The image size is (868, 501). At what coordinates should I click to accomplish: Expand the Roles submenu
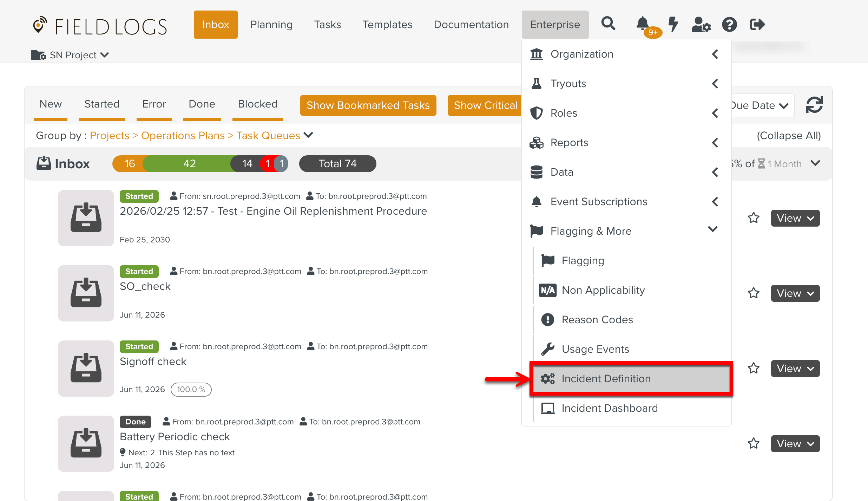click(626, 113)
